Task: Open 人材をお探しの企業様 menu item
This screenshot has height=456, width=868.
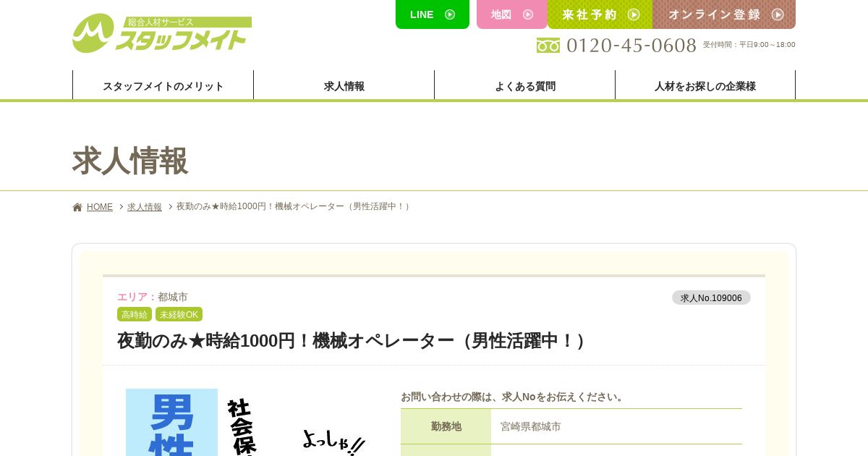Action: click(x=705, y=86)
